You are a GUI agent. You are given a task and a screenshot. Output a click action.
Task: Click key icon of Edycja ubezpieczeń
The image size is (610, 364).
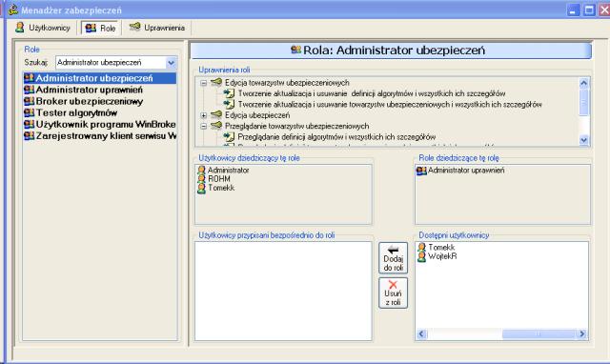pyautogui.click(x=216, y=114)
